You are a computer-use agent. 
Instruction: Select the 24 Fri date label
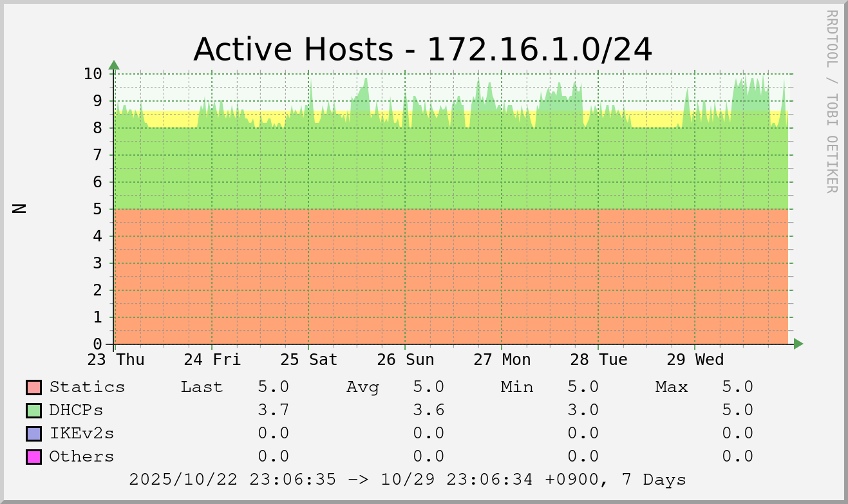212,360
